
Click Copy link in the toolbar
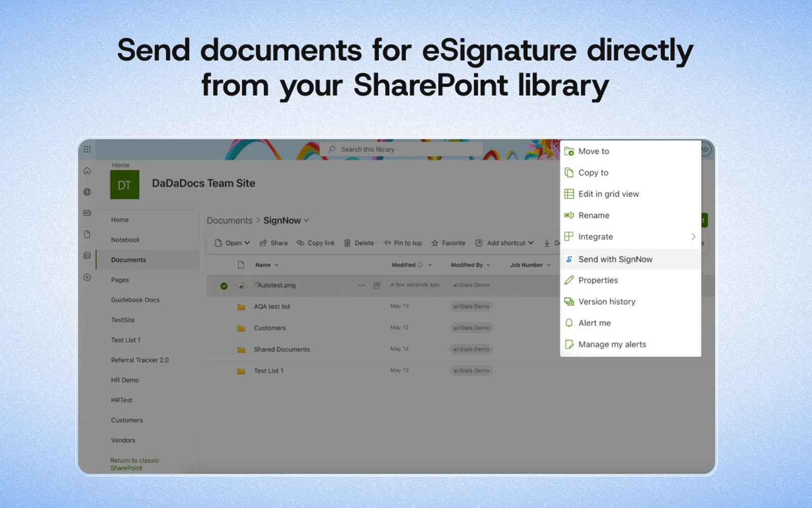click(316, 243)
